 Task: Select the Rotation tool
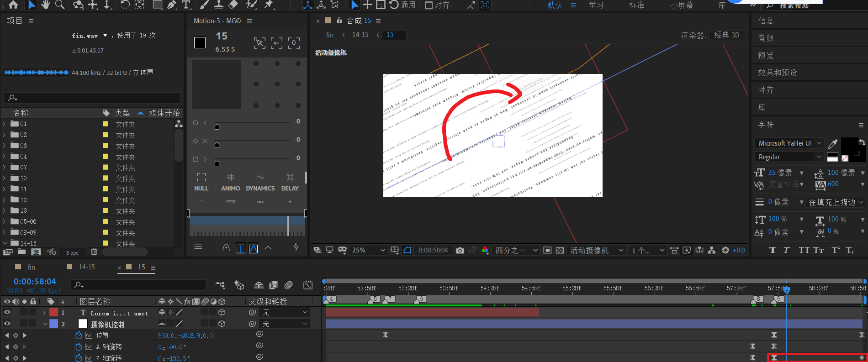[x=125, y=5]
